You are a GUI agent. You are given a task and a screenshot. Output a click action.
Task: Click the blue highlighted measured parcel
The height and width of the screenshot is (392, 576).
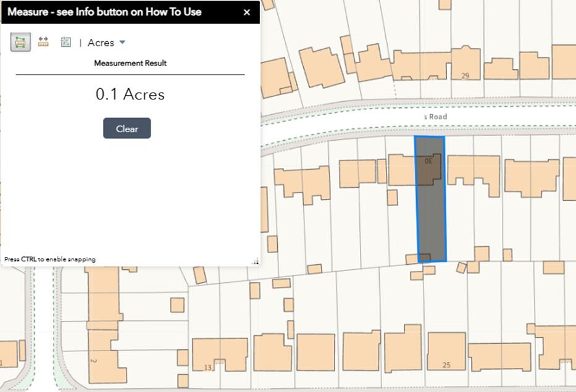(x=431, y=216)
